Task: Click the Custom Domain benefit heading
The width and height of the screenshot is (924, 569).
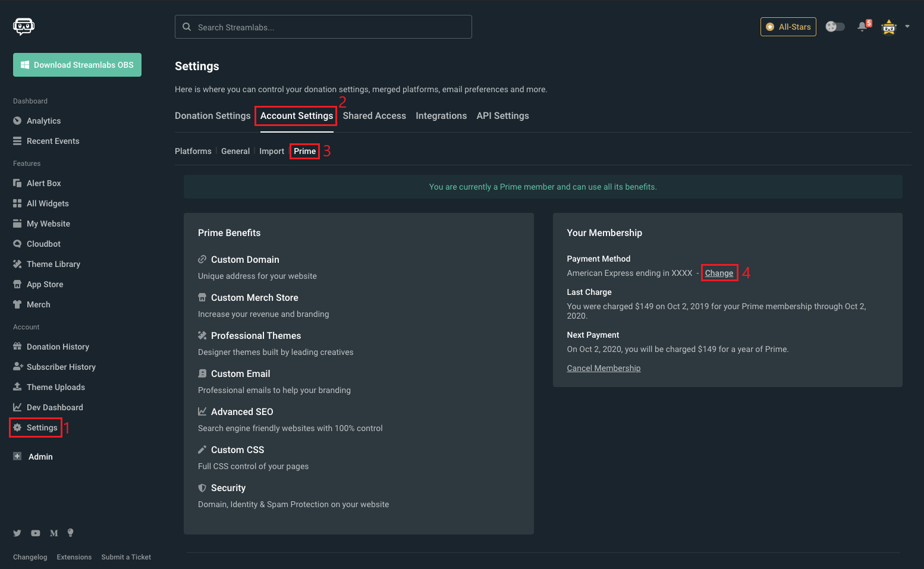Action: pos(245,260)
